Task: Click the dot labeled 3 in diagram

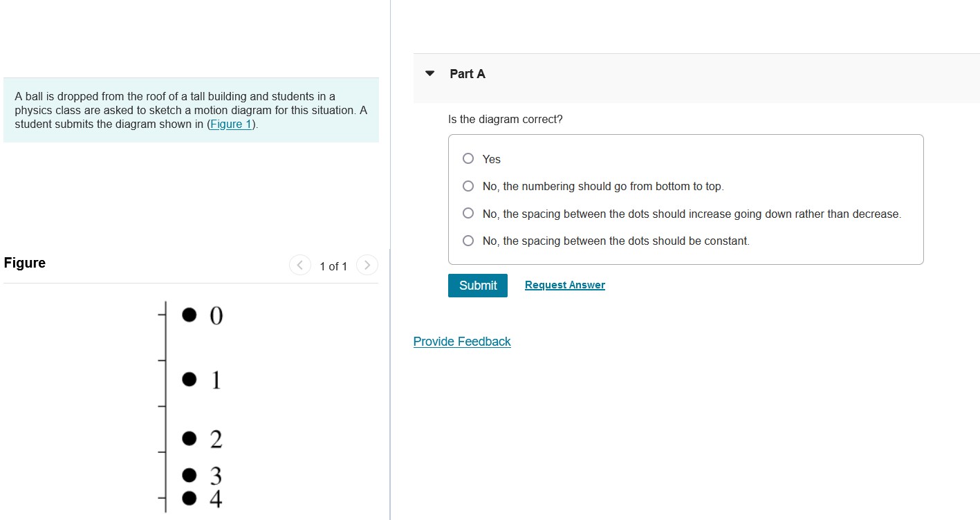Action: [189, 475]
